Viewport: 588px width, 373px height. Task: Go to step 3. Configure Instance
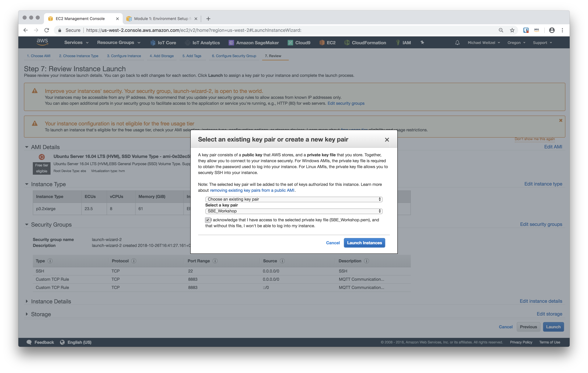[124, 56]
